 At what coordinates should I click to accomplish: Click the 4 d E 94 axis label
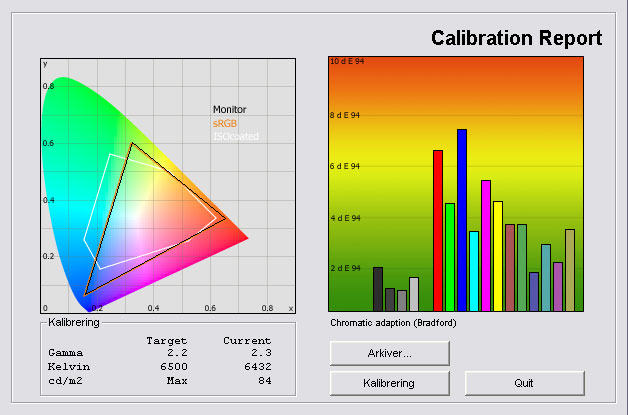click(345, 218)
